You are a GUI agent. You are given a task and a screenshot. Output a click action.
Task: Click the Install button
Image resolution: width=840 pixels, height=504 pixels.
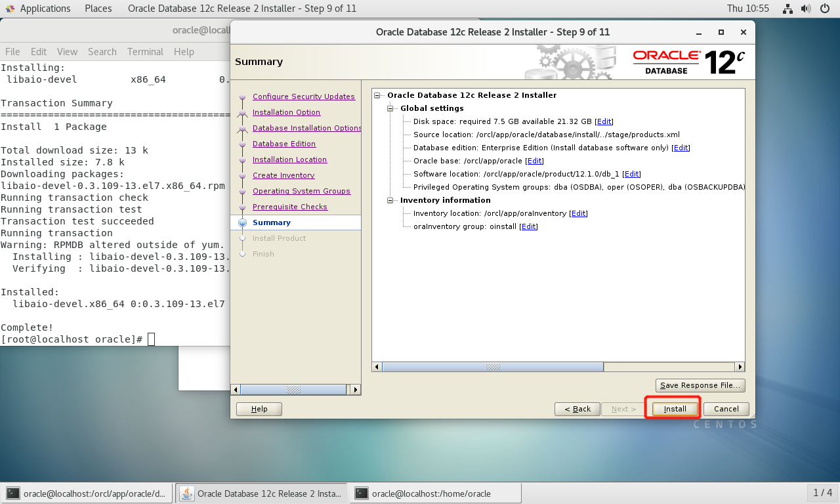(x=675, y=409)
